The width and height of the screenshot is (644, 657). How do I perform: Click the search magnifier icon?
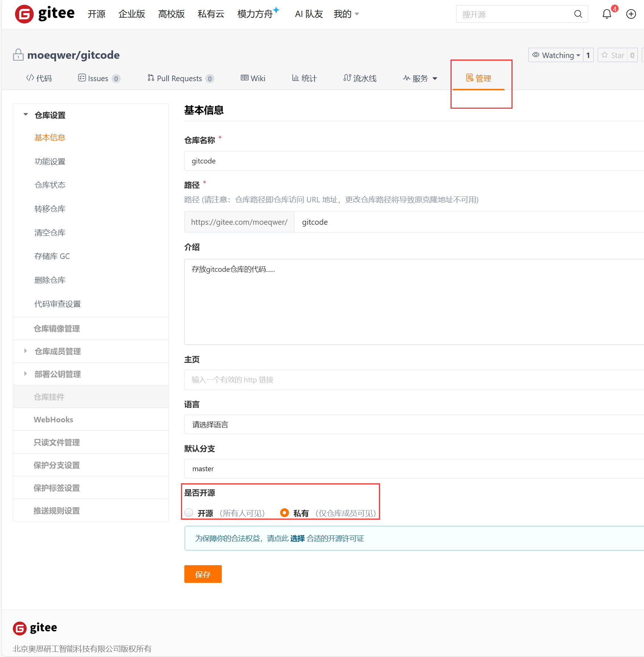click(x=578, y=14)
